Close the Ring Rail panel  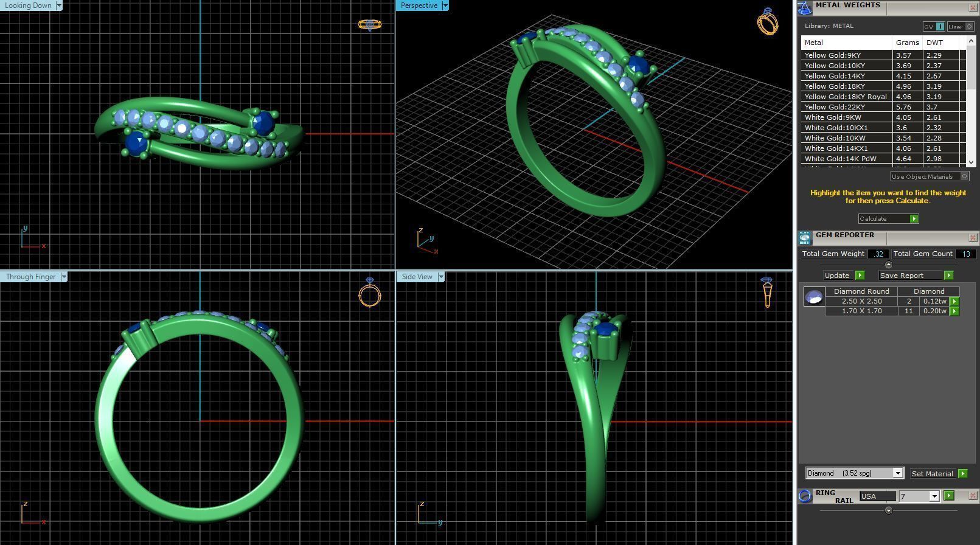point(972,496)
